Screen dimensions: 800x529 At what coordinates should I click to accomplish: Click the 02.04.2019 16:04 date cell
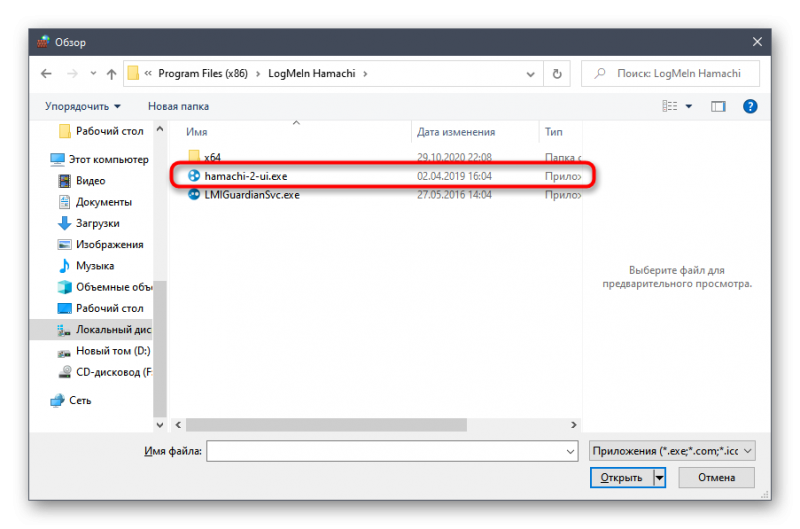[454, 176]
